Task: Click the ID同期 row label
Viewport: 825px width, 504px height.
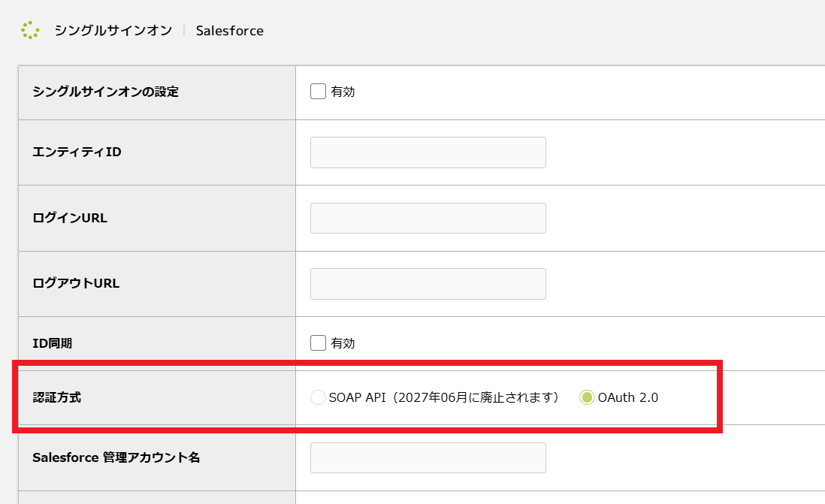Action: [52, 343]
